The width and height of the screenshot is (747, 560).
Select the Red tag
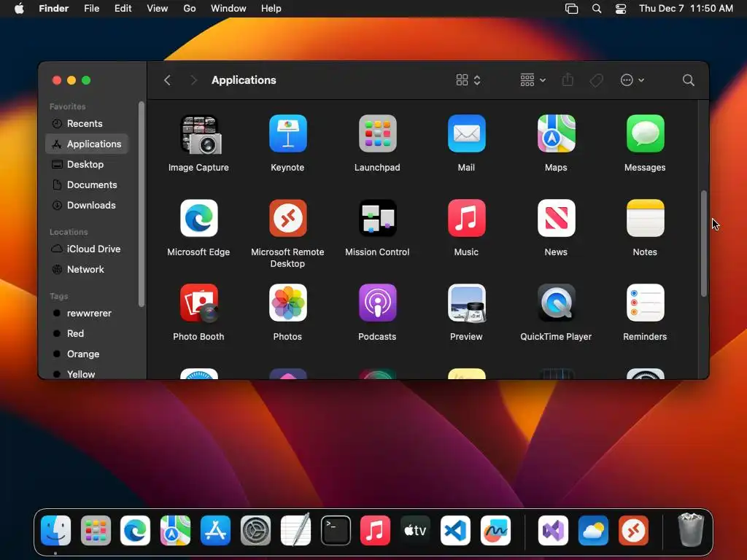click(x=87, y=334)
